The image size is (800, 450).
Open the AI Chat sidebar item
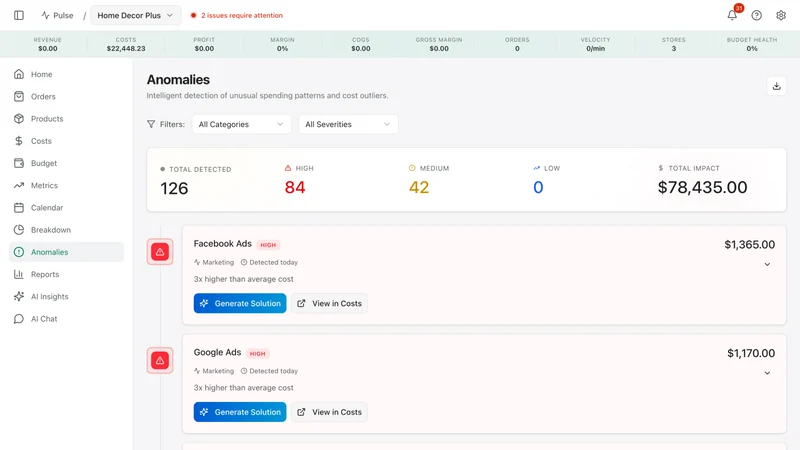point(66,319)
